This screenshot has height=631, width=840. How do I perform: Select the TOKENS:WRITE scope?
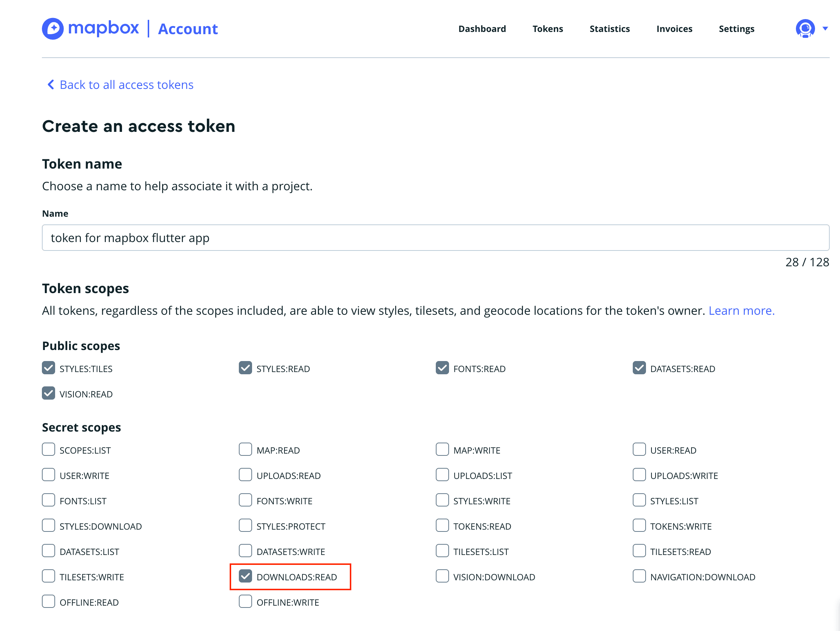(639, 526)
